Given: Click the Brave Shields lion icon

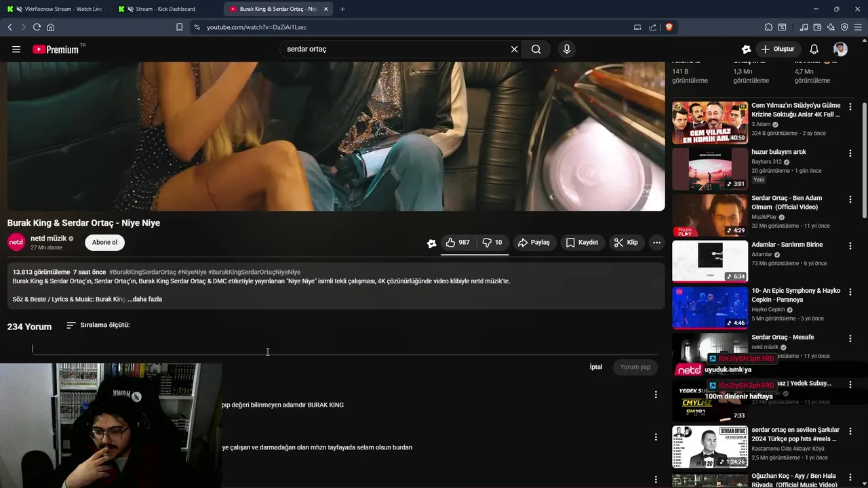Looking at the screenshot, I should point(669,27).
